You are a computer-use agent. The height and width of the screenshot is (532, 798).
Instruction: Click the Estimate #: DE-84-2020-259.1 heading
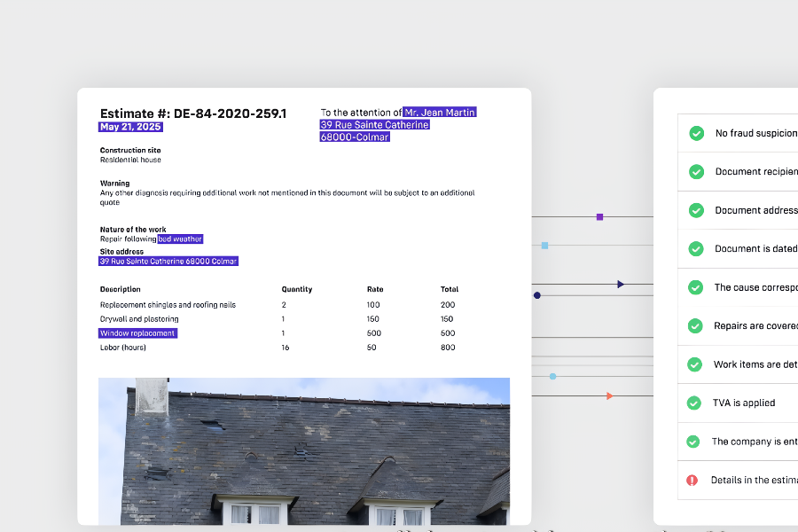[x=193, y=113]
